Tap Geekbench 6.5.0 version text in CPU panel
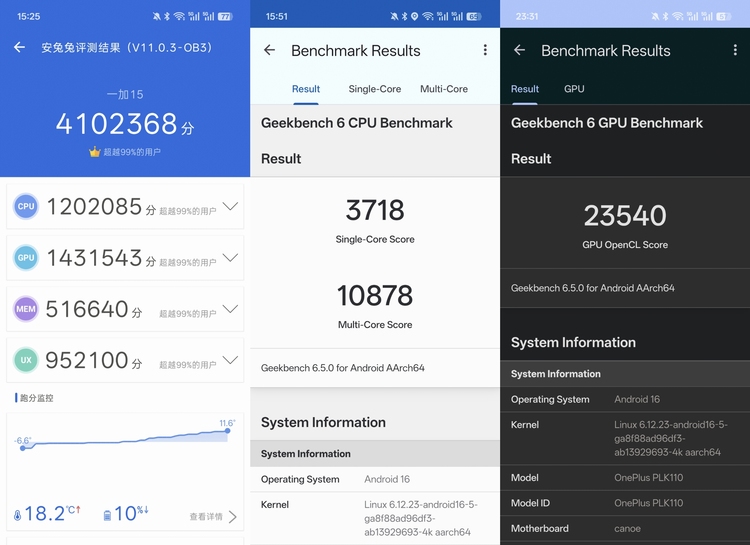Viewport: 750px width, 545px height. (x=342, y=368)
